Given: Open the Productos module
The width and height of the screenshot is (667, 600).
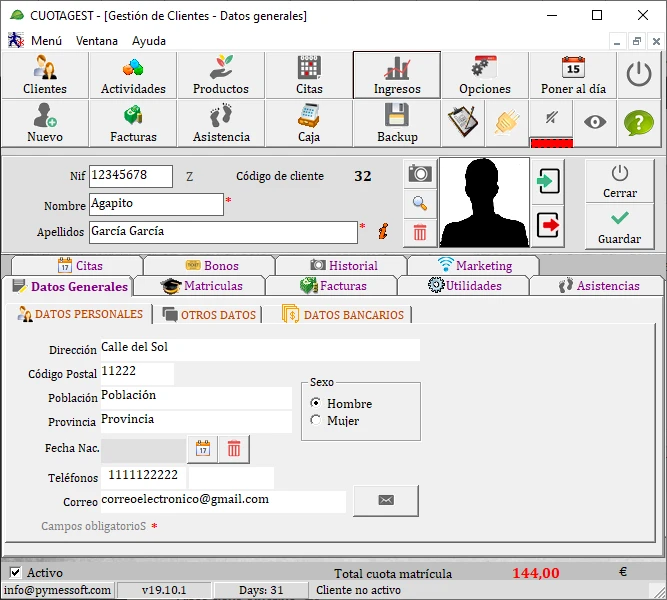Looking at the screenshot, I should click(x=221, y=75).
